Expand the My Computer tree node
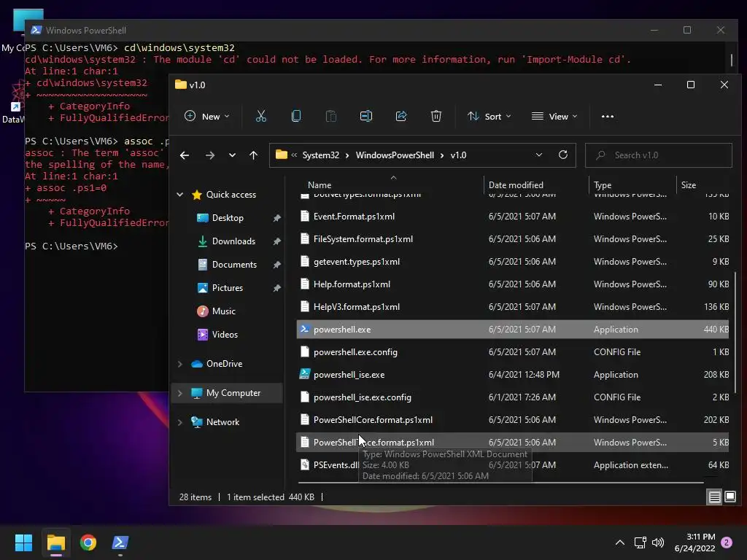 (180, 393)
